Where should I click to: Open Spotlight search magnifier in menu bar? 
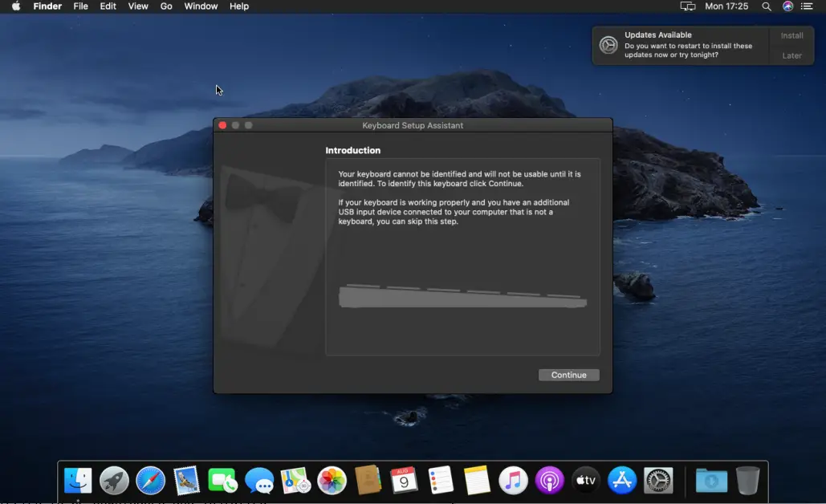coord(767,6)
